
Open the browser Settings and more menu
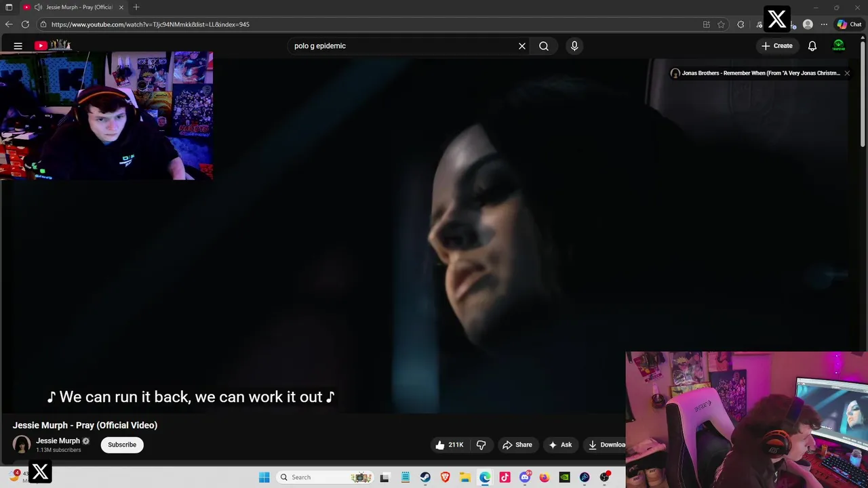[x=824, y=24]
